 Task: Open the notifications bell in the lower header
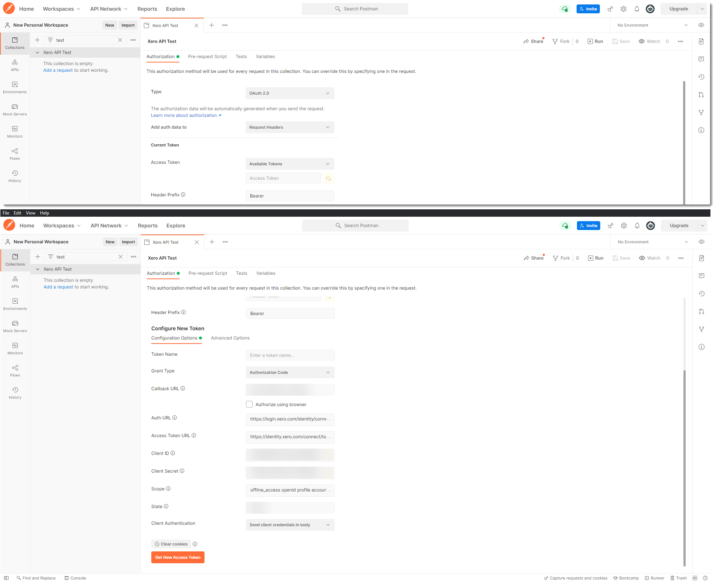pyautogui.click(x=637, y=226)
